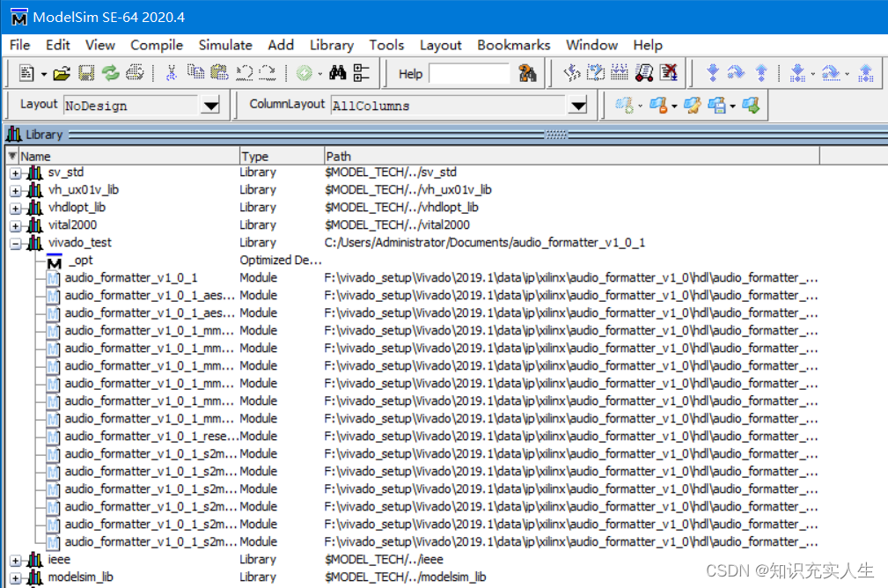Click the Paste clipboard icon
Image resolution: width=888 pixels, height=588 pixels.
[x=219, y=72]
